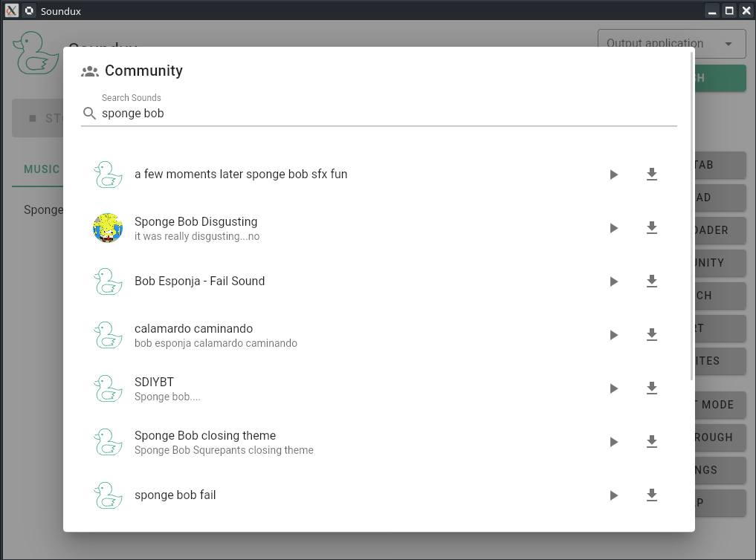Image resolution: width=756 pixels, height=560 pixels.
Task: Play Sponge Bob closing theme
Action: (614, 442)
